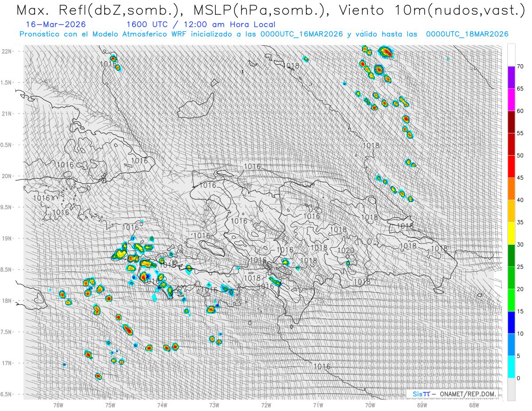The height and width of the screenshot is (411, 532).
Task: Click the '22N' latitude axis label
Action: click(8, 51)
